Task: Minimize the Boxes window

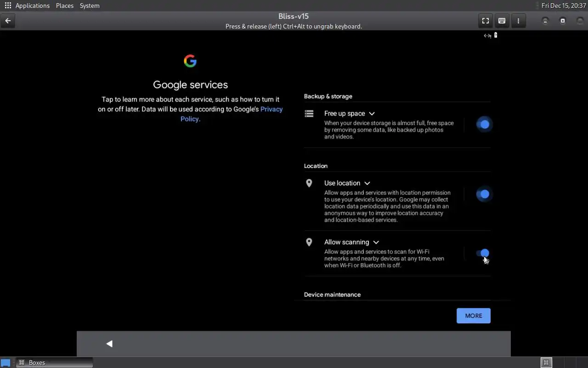Action: [x=545, y=21]
